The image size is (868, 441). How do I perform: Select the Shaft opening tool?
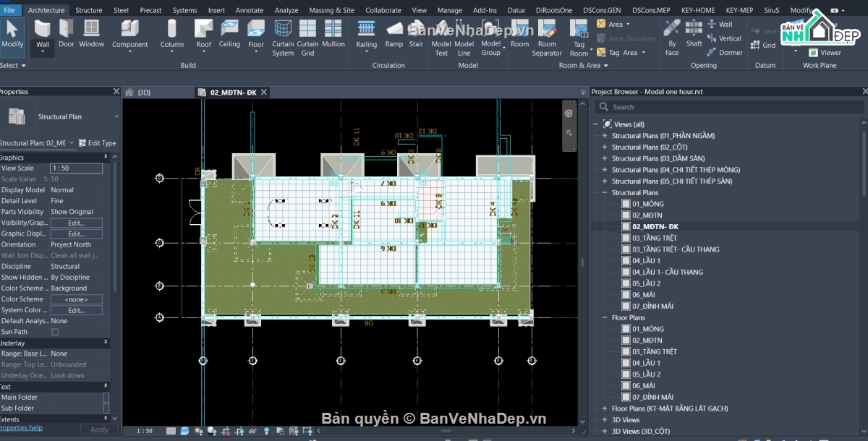[x=694, y=34]
